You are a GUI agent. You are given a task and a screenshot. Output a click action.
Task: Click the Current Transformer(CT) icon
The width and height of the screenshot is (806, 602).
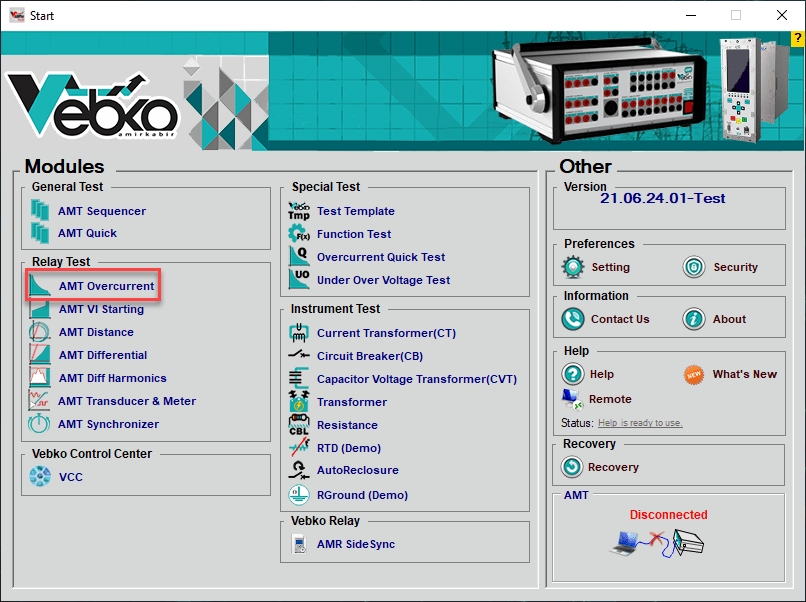(x=299, y=333)
